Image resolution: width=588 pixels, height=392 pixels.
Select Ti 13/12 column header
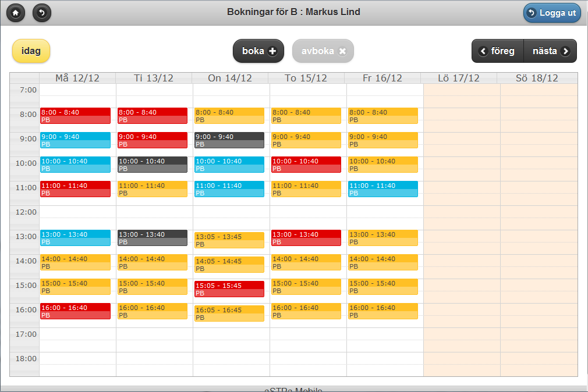click(x=154, y=78)
